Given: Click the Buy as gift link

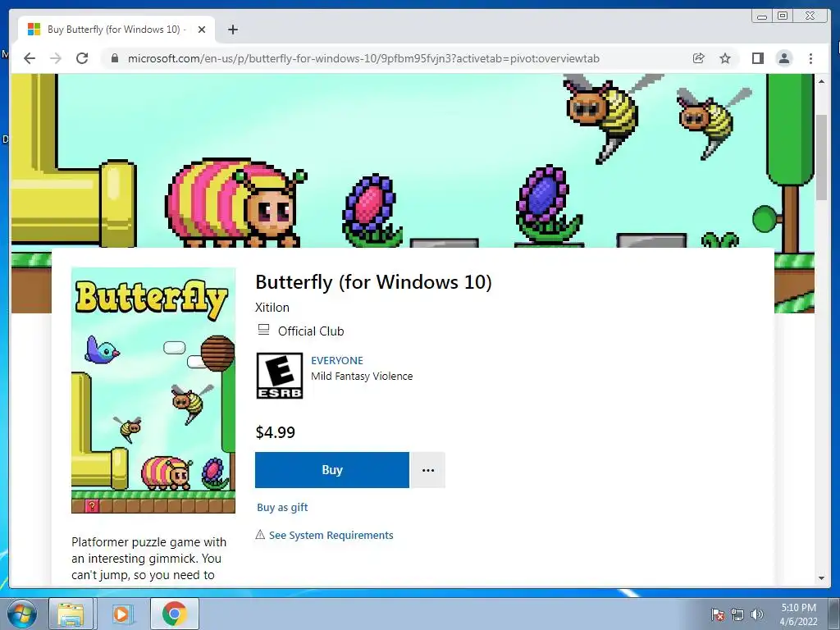Looking at the screenshot, I should (x=282, y=507).
